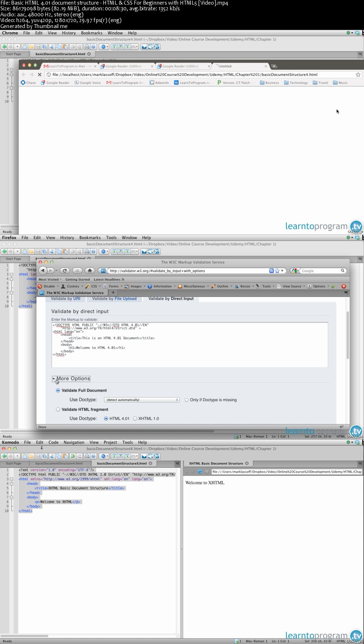This screenshot has height=644, width=364.
Task: Open the View Source menu on Web Developer toolbar
Action: [291, 286]
